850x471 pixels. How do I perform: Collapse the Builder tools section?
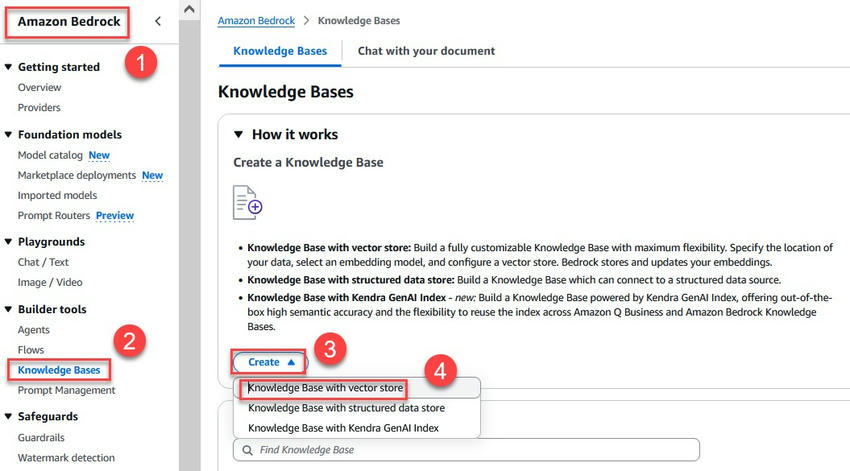click(x=8, y=309)
